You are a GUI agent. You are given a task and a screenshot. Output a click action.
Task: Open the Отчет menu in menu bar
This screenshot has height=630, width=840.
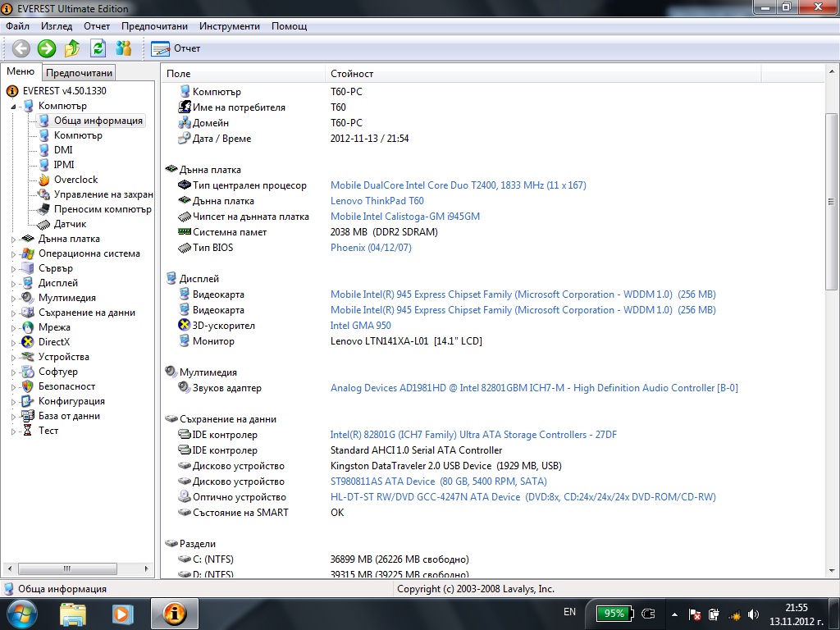[97, 26]
